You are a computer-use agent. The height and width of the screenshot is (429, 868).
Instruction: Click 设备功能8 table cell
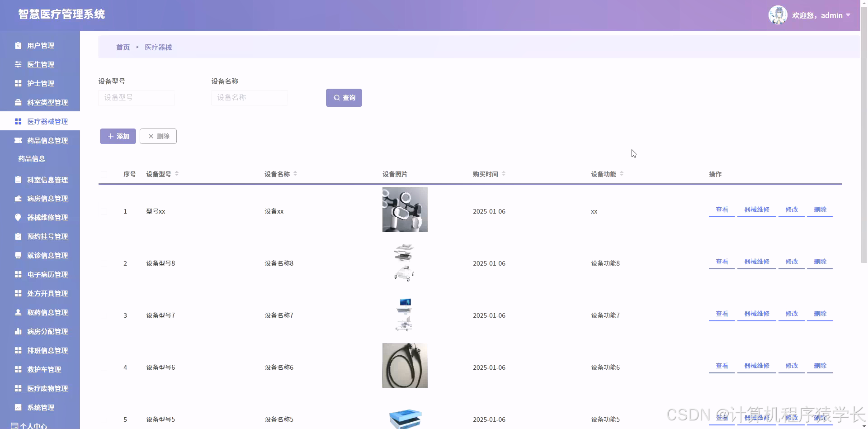(x=605, y=263)
